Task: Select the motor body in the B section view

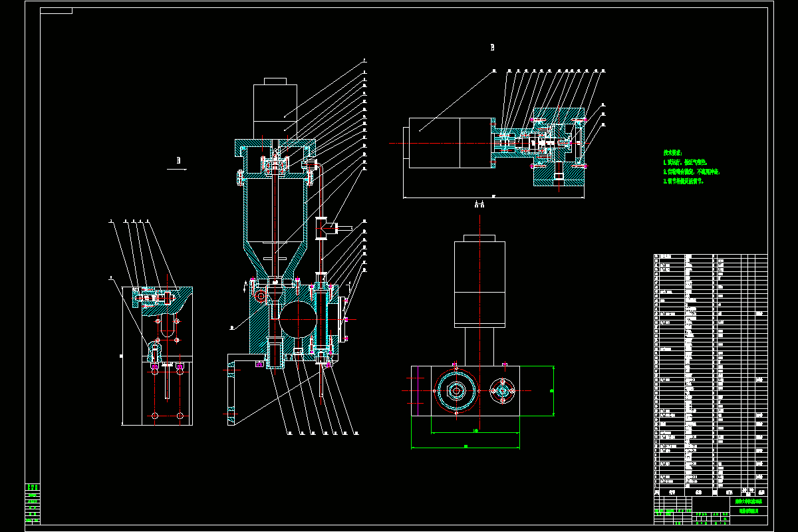Action: point(449,143)
